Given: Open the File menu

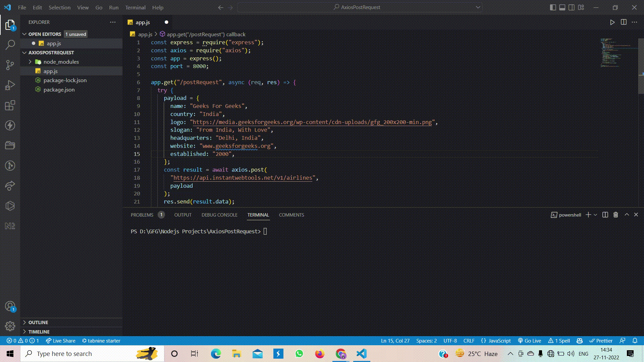Looking at the screenshot, I should pos(22,7).
